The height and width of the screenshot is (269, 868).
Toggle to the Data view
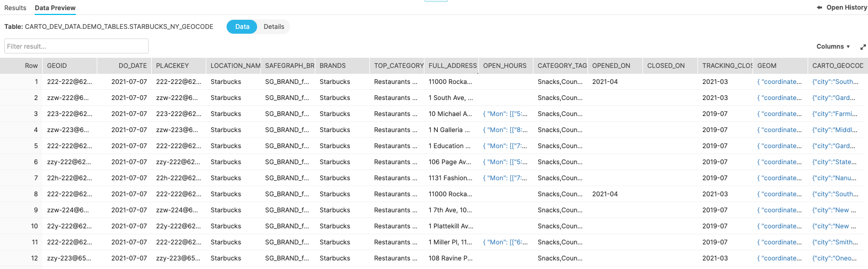[x=242, y=27]
